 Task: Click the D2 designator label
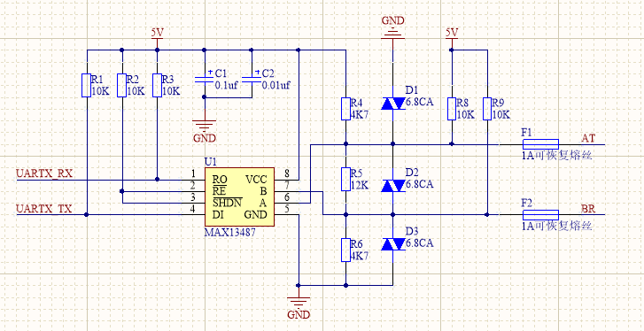coord(412,173)
